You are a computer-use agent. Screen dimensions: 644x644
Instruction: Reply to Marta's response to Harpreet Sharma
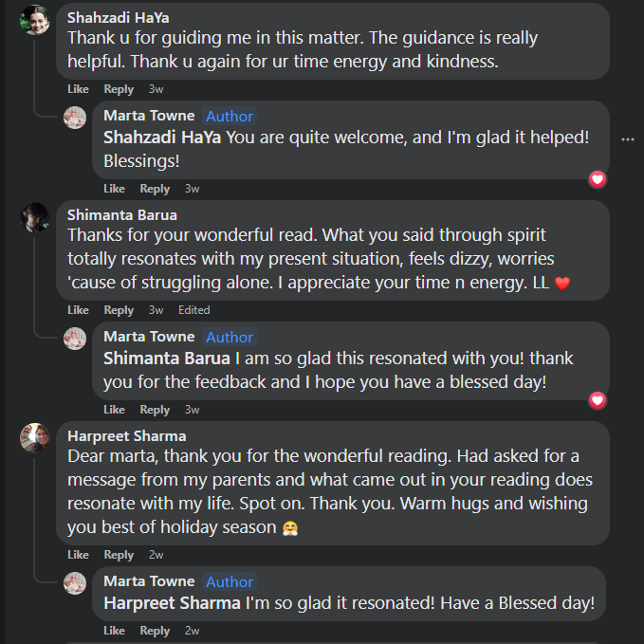tap(155, 631)
